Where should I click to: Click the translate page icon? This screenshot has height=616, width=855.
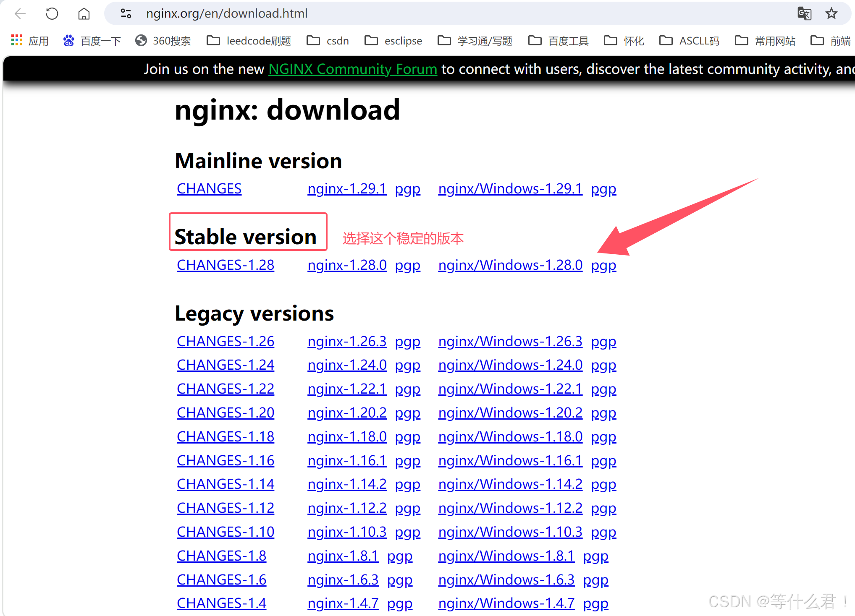804,13
